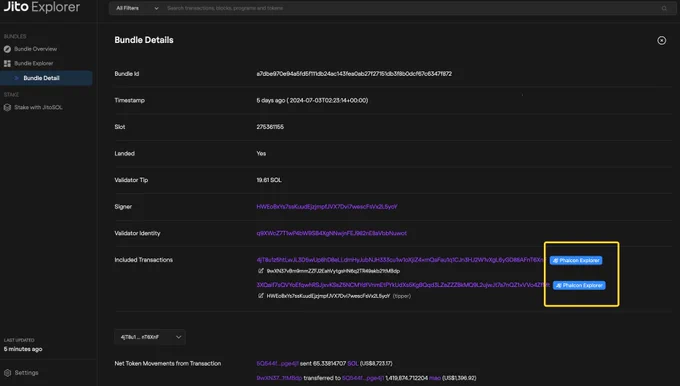Open the 9wXN37...11MBdp account link
This screenshot has width=680, height=386.
tap(279, 378)
